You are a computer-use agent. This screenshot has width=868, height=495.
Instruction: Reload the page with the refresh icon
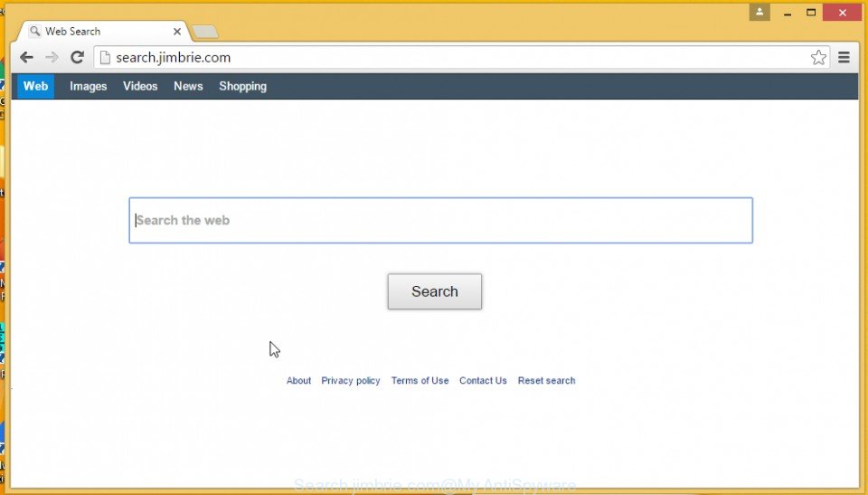pyautogui.click(x=77, y=57)
